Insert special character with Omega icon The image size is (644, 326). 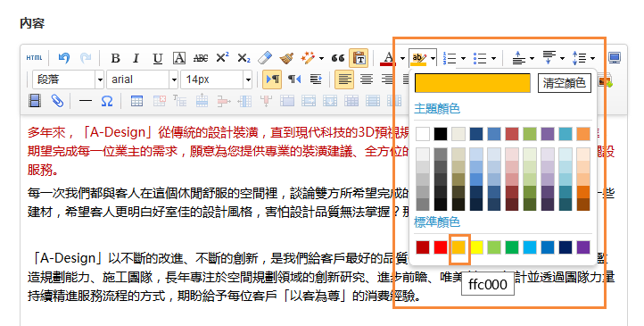(x=106, y=101)
